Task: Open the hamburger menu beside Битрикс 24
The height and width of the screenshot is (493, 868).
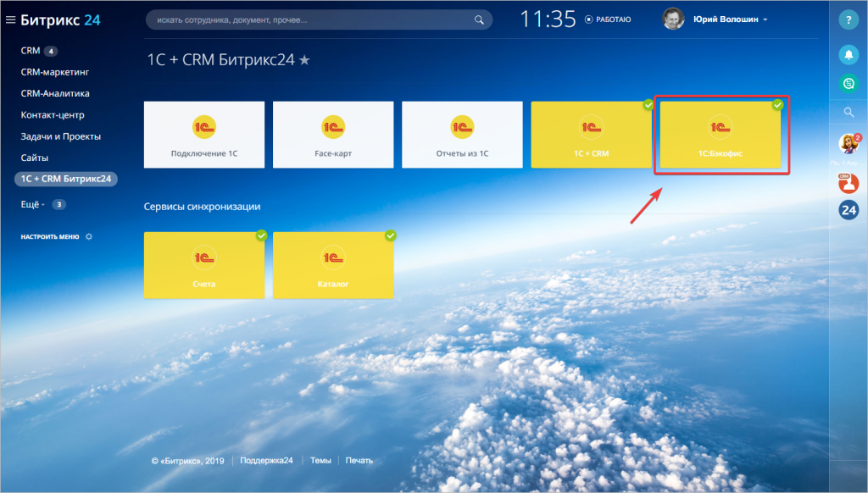Action: point(10,20)
